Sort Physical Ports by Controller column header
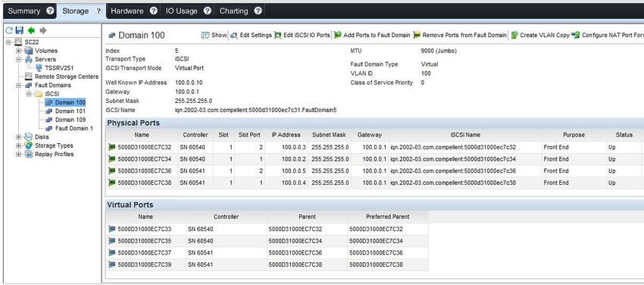 (195, 135)
